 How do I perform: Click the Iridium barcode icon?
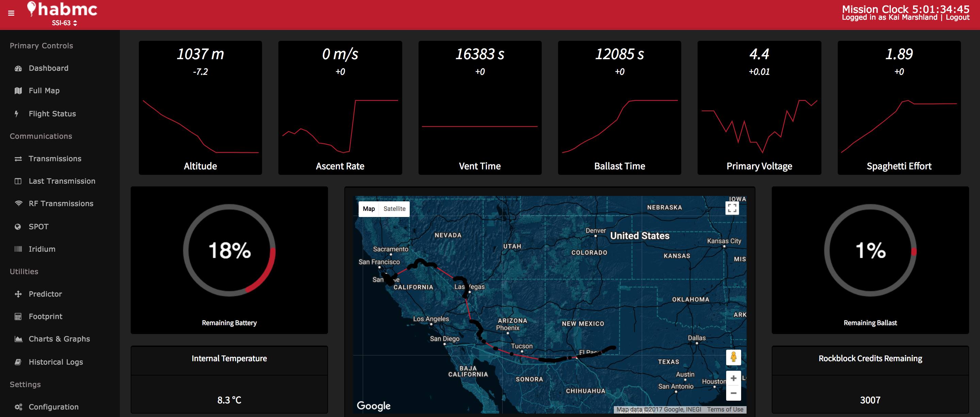click(x=18, y=249)
